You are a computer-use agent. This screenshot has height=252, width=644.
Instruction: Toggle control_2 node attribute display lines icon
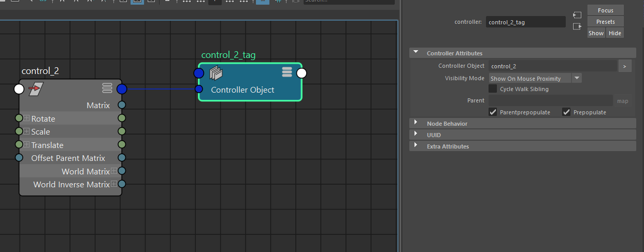107,88
